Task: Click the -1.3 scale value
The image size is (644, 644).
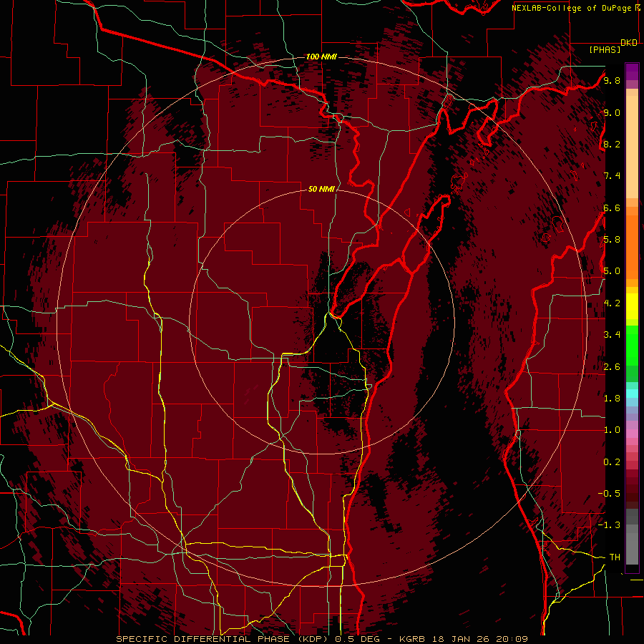Action: 609,525
